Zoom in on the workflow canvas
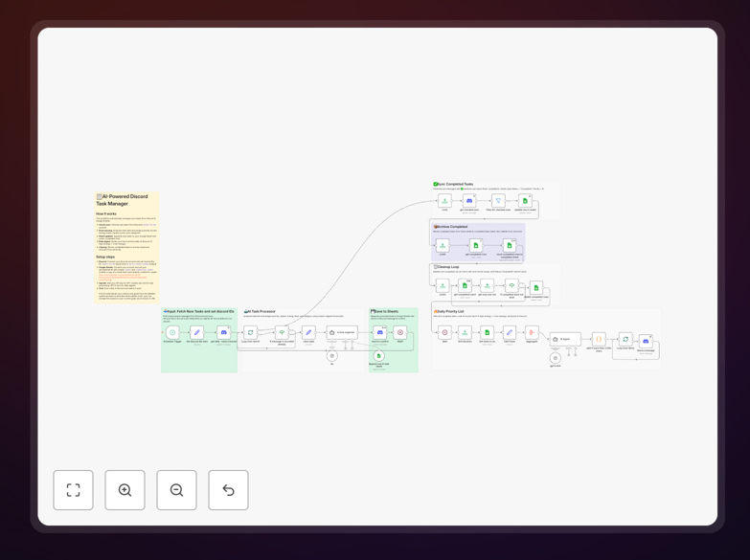The image size is (750, 560). [125, 490]
